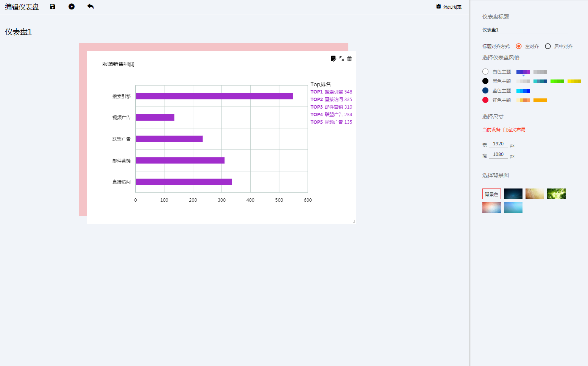The height and width of the screenshot is (366, 588).
Task: Delete the chart with trash icon
Action: tap(349, 59)
